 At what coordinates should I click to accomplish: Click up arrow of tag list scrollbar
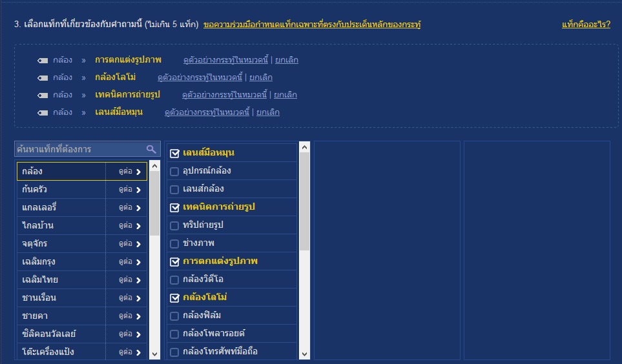click(x=304, y=147)
